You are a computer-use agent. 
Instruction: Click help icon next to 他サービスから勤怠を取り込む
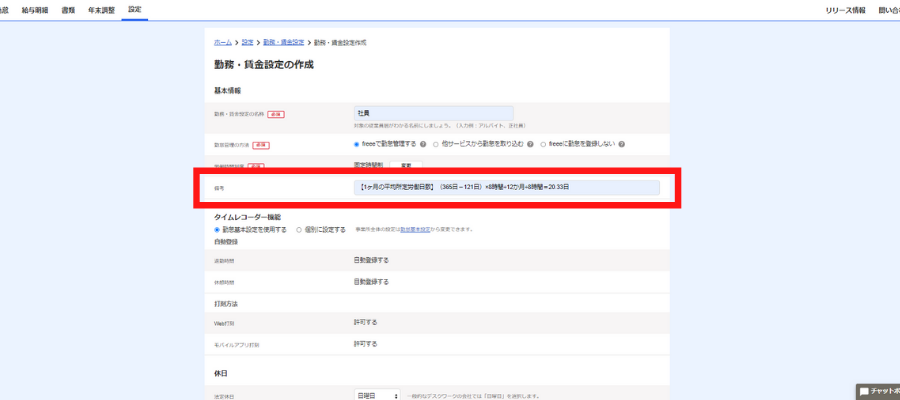point(530,144)
